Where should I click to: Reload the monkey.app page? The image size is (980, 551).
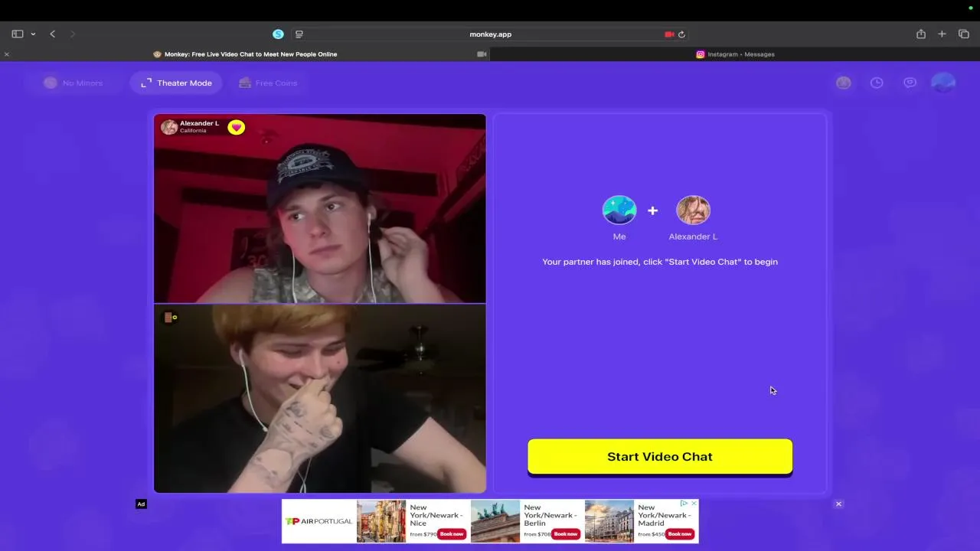coord(681,34)
